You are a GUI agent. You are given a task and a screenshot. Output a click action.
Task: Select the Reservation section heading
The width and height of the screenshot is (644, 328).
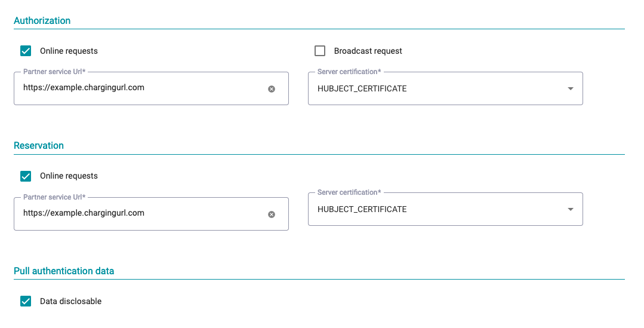point(39,146)
